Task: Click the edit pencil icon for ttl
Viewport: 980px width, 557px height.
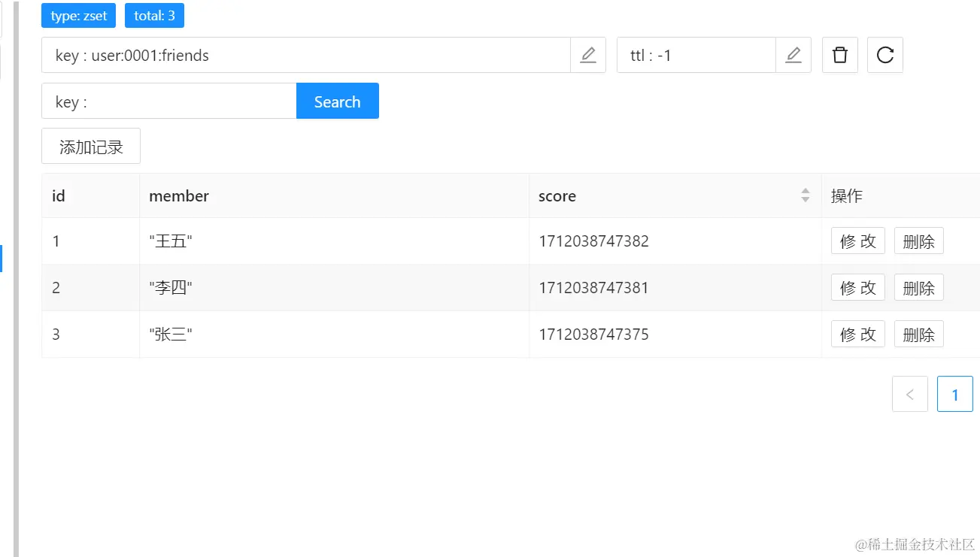Action: [793, 55]
